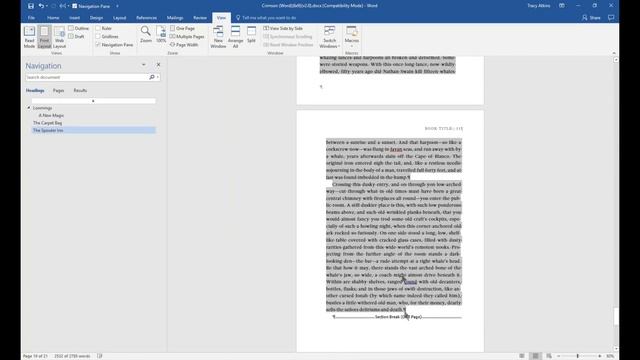Open the Home tab
The width and height of the screenshot is (640, 360).
[x=53, y=18]
